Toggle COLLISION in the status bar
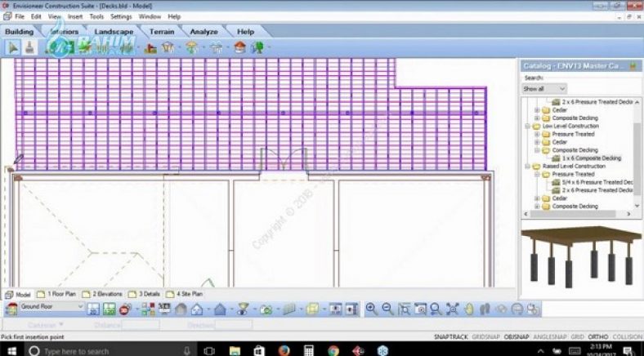This screenshot has width=644, height=356. pyautogui.click(x=627, y=336)
